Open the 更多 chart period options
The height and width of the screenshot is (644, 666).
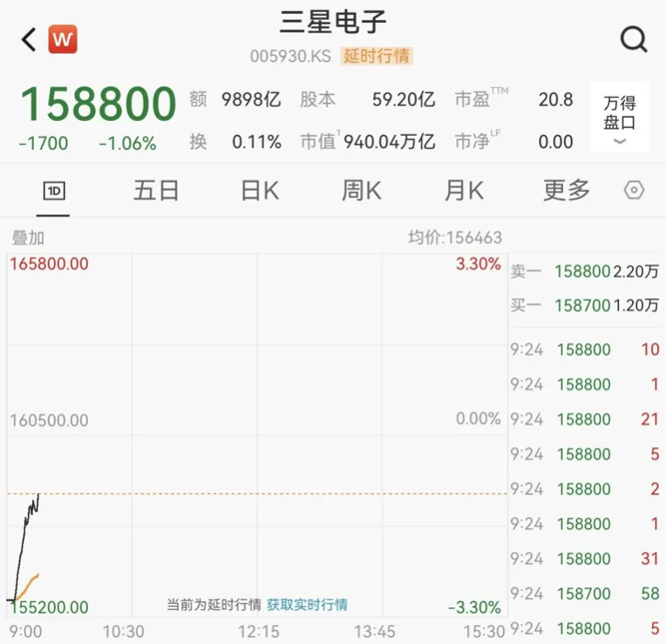(566, 191)
